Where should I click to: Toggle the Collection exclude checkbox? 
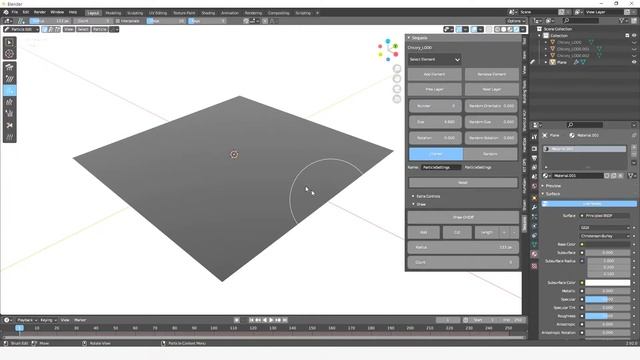[x=627, y=36]
